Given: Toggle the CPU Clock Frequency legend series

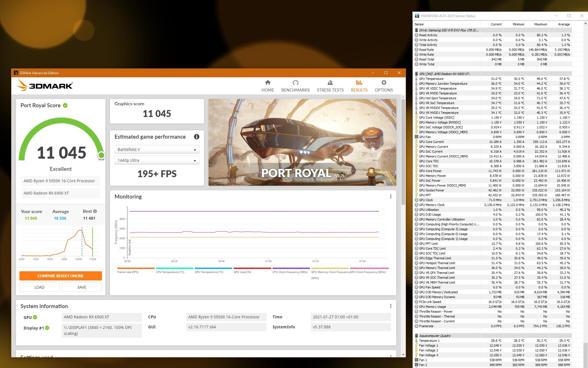Looking at the screenshot, I should 289,272.
